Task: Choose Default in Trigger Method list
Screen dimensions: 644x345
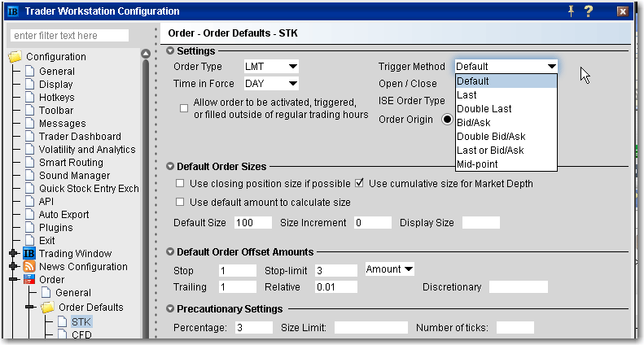Action: tap(506, 81)
